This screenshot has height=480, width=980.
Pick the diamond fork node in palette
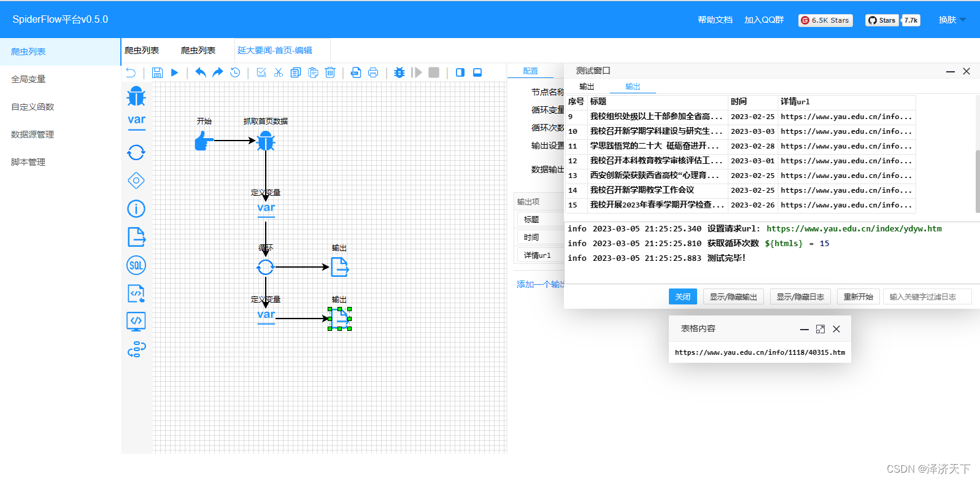(136, 180)
